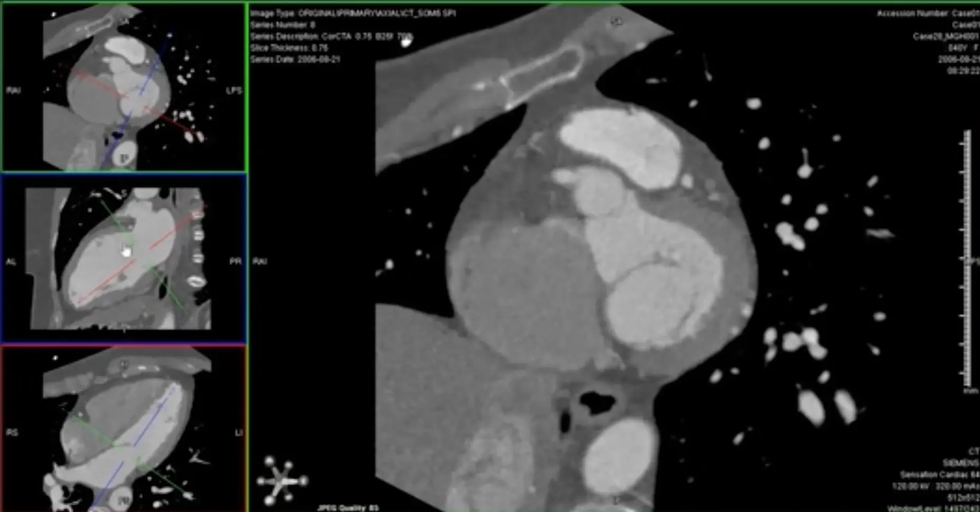Click the Series Date overlay text
This screenshot has height=512, width=980.
pyautogui.click(x=295, y=60)
